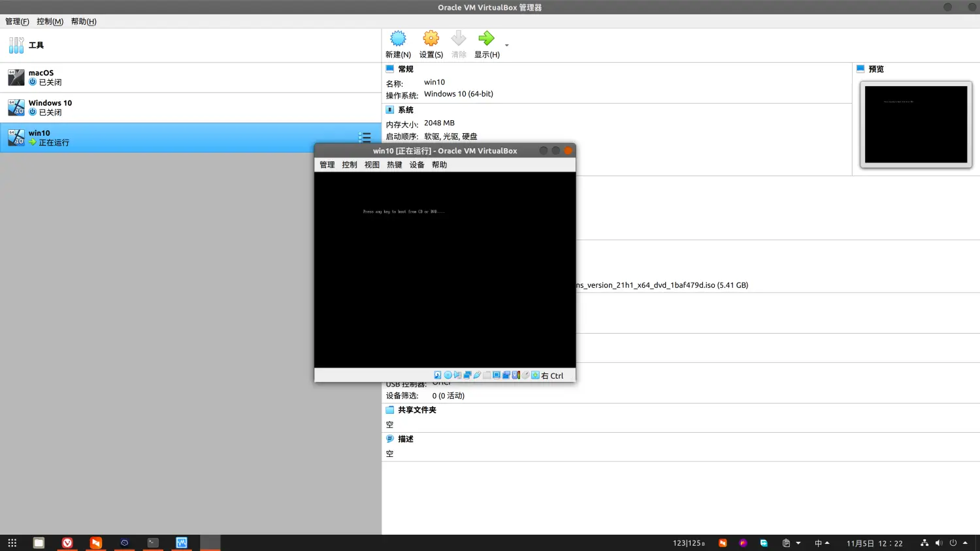Open the win10 machine list menu icon
The width and height of the screenshot is (980, 551).
[365, 137]
